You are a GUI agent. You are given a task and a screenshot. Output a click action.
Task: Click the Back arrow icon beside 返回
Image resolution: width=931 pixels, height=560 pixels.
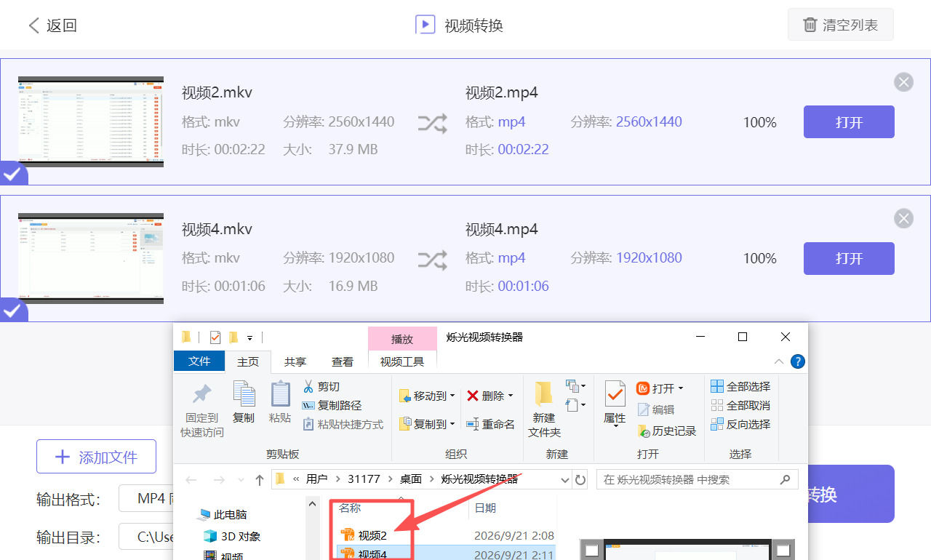[34, 26]
